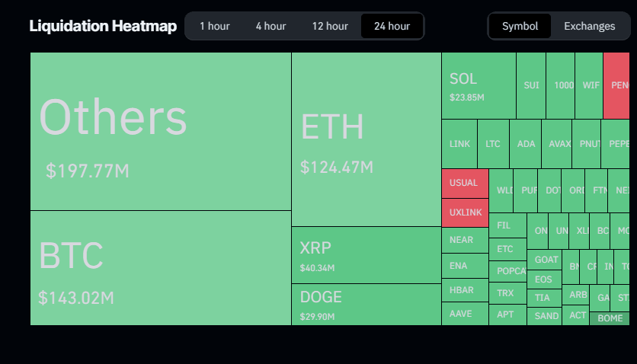Click the HBAR heatmap tile
This screenshot has height=364, width=637.
pyautogui.click(x=464, y=290)
